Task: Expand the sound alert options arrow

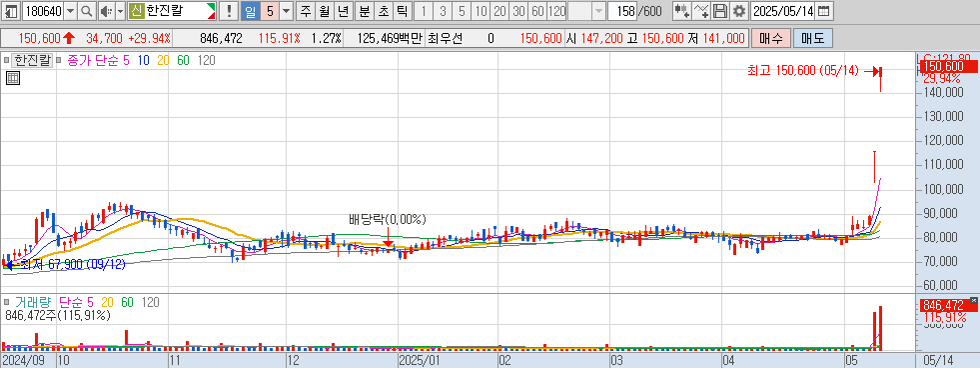Action: [120, 11]
